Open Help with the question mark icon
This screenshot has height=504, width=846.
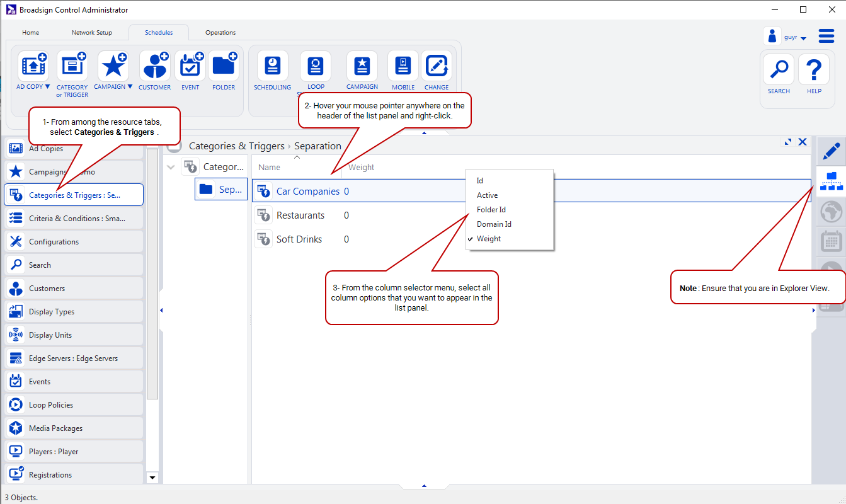point(814,69)
